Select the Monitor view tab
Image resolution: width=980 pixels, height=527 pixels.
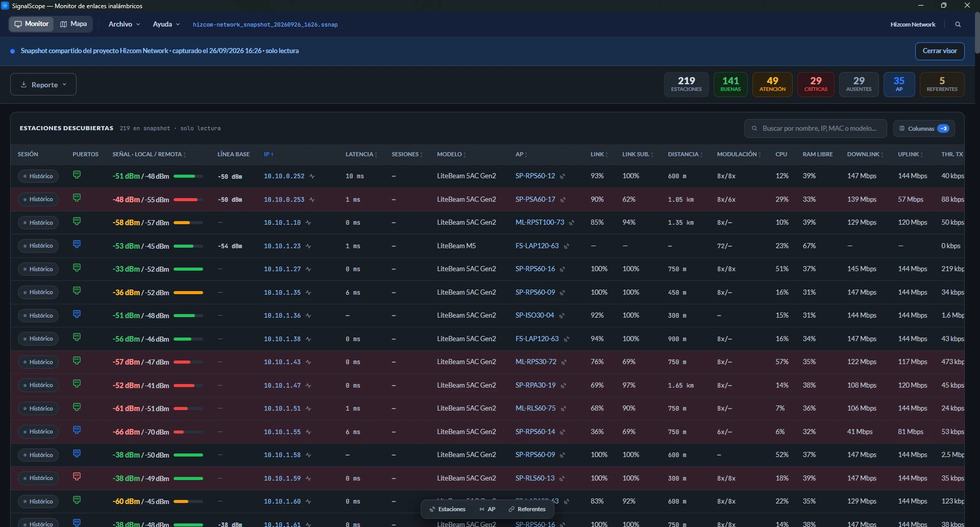[32, 24]
